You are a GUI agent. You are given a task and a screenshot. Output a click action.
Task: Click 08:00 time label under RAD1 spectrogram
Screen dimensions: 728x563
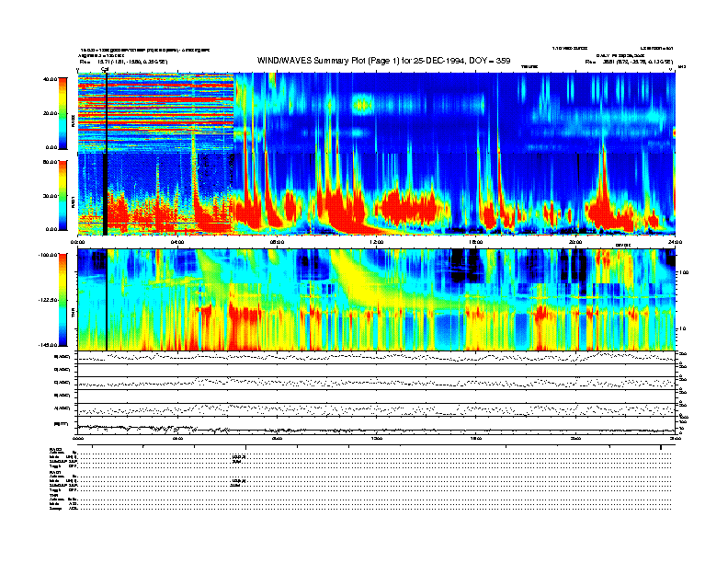(x=277, y=242)
